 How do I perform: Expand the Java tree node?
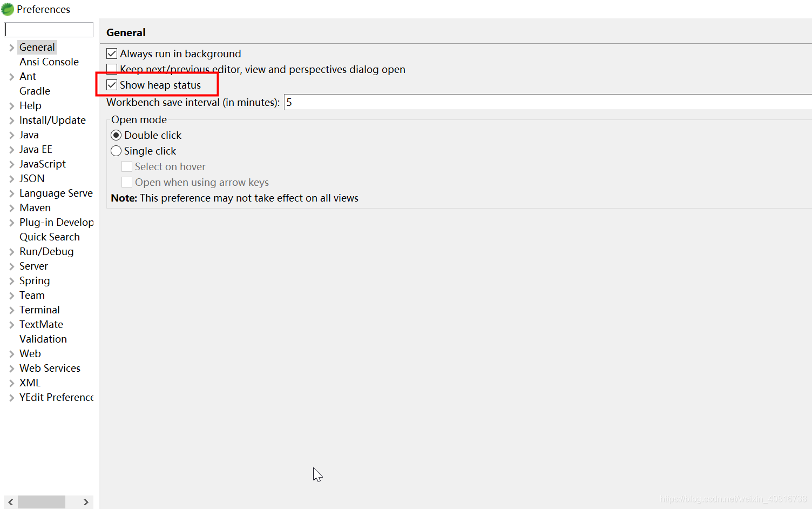11,135
